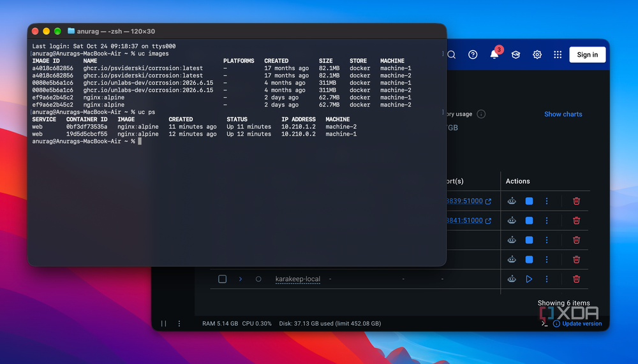638x364 pixels.
Task: Click the STORE column header in terminal
Action: (358, 61)
